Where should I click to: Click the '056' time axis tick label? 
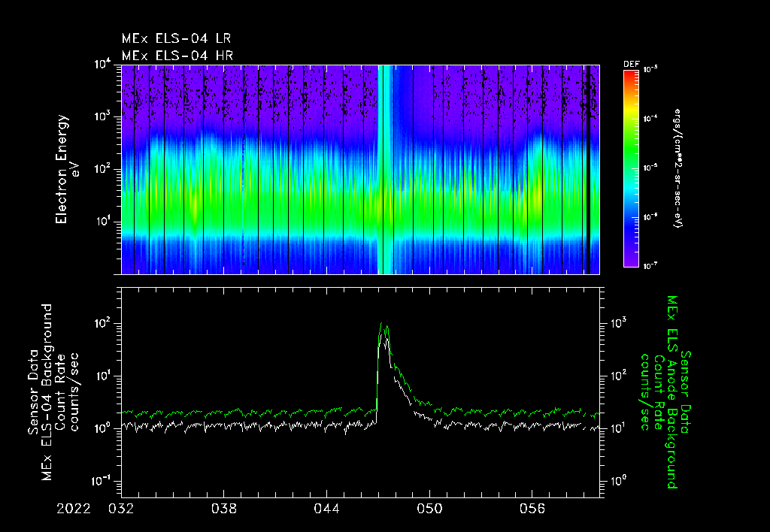[x=532, y=509]
